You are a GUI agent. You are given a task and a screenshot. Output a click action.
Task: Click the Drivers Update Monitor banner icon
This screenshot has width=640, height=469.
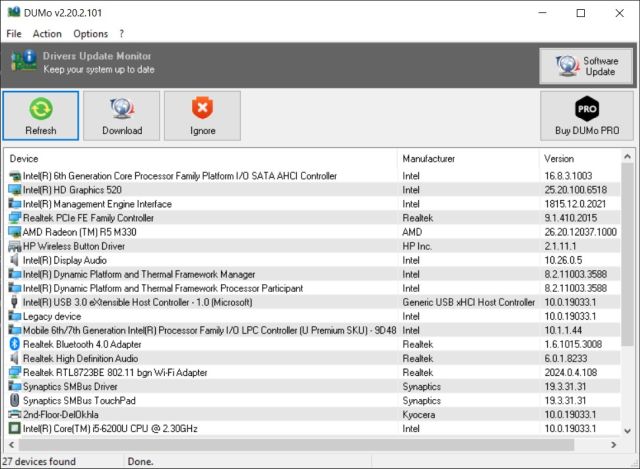(24, 60)
